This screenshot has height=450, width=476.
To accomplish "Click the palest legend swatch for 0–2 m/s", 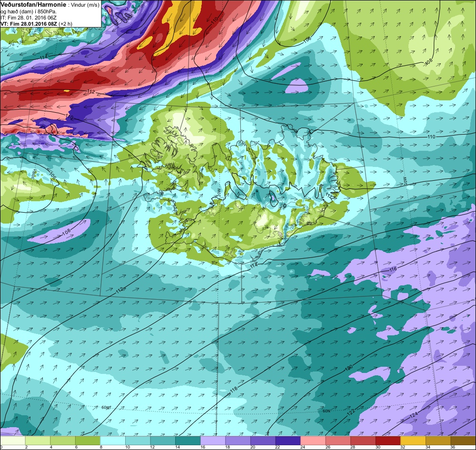I will point(12,440).
